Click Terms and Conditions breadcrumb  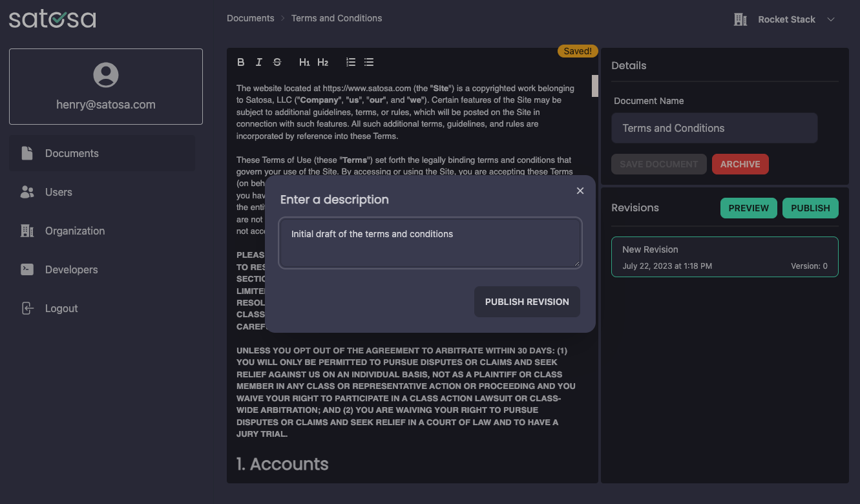[337, 18]
